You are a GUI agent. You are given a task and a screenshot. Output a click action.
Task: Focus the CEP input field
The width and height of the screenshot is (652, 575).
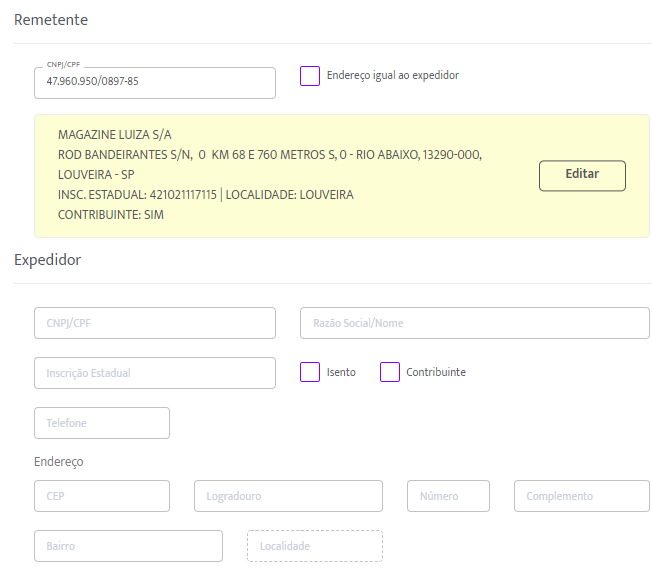click(102, 496)
